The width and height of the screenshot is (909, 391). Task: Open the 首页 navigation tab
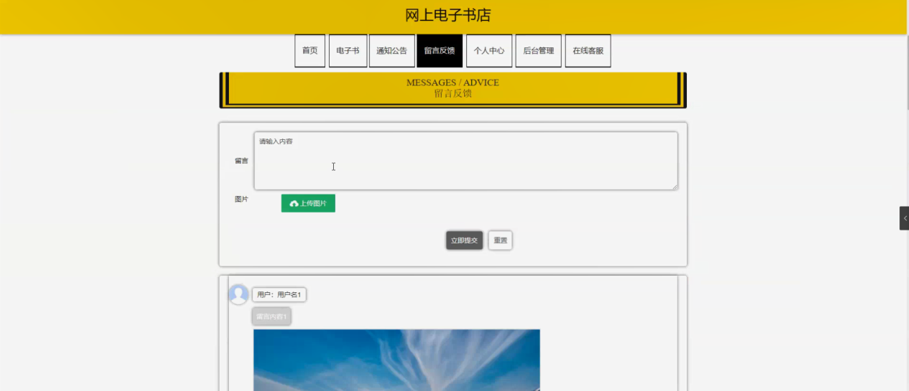click(310, 50)
